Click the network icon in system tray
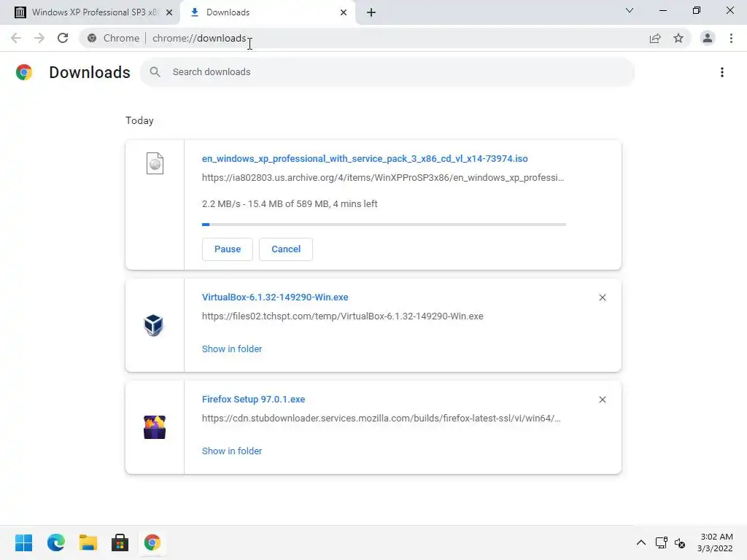Image resolution: width=747 pixels, height=560 pixels. coord(661,542)
